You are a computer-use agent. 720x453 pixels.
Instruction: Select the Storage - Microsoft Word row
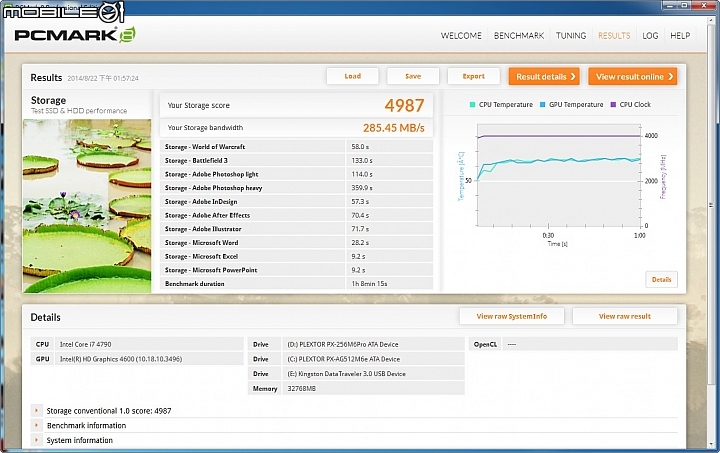click(x=296, y=242)
